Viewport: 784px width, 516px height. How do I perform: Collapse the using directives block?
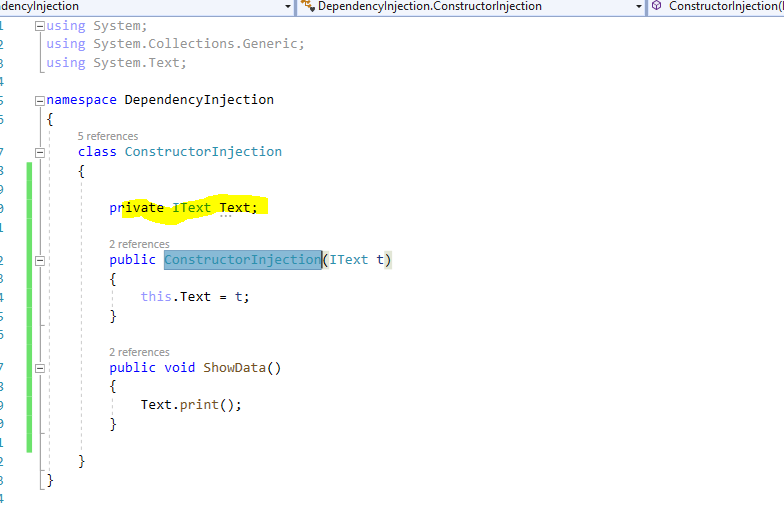click(40, 26)
